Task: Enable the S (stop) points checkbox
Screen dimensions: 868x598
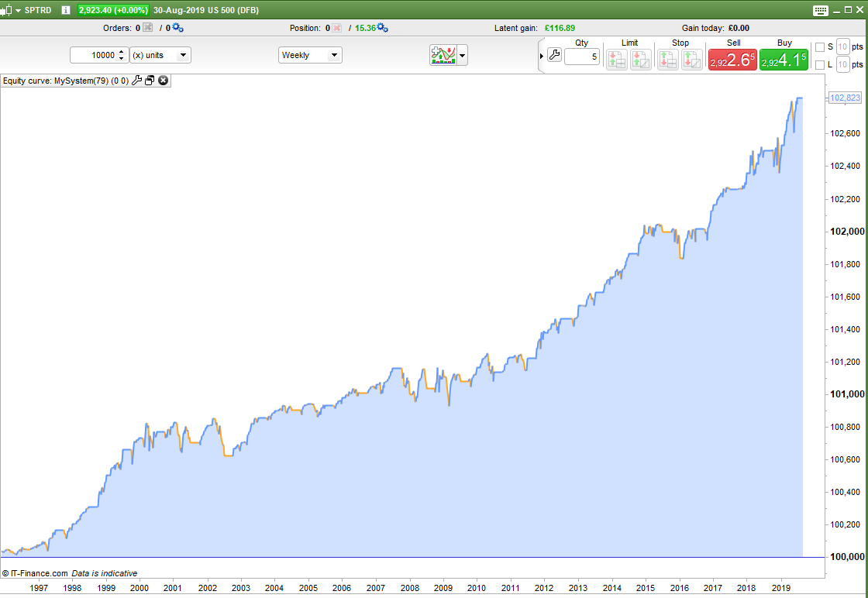Action: point(820,47)
